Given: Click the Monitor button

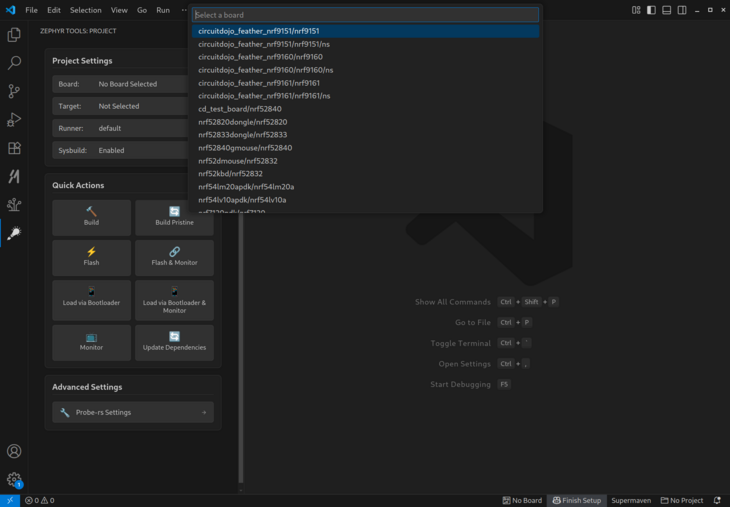Looking at the screenshot, I should point(91,343).
